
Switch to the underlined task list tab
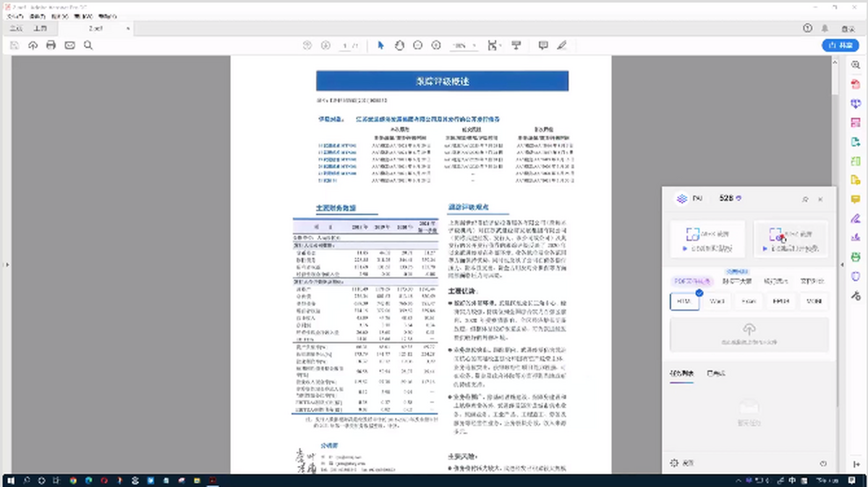click(x=682, y=373)
